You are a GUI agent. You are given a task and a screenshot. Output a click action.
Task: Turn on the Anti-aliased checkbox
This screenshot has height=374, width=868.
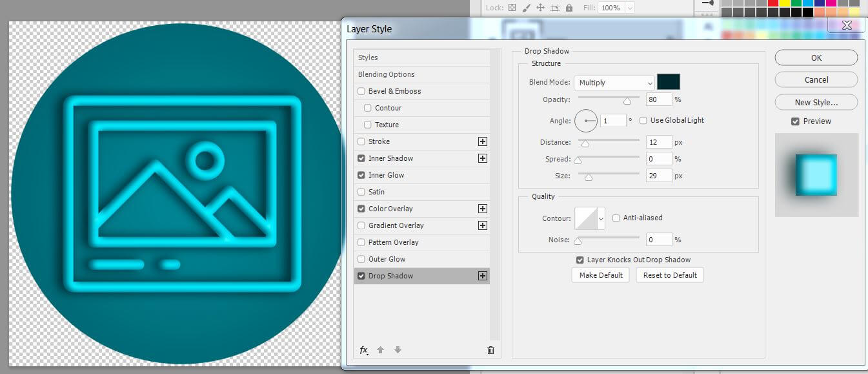coord(616,218)
